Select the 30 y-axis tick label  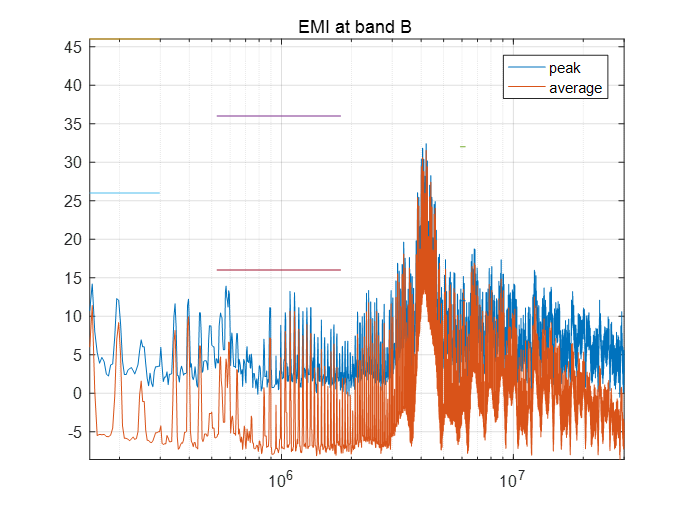click(72, 162)
